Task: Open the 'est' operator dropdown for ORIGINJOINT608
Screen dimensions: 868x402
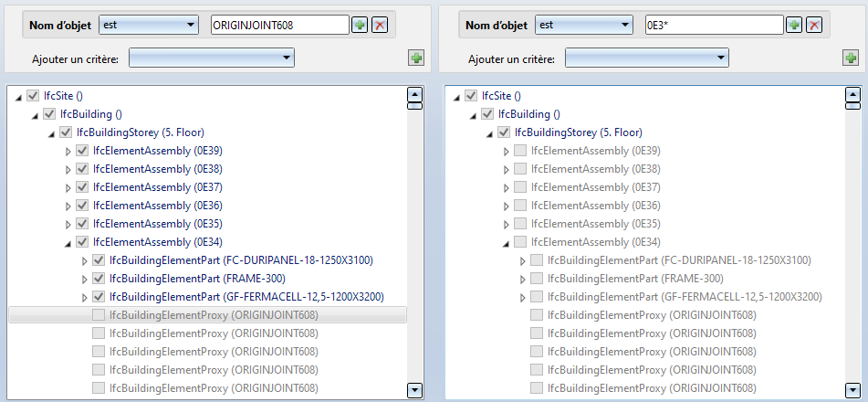Action: tap(149, 25)
